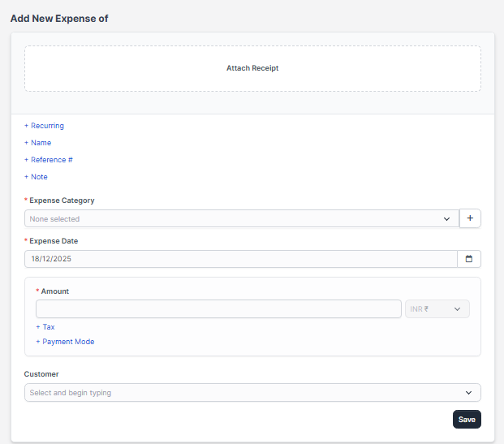Click the Expense Date field label
The width and height of the screenshot is (504, 444).
(x=54, y=241)
